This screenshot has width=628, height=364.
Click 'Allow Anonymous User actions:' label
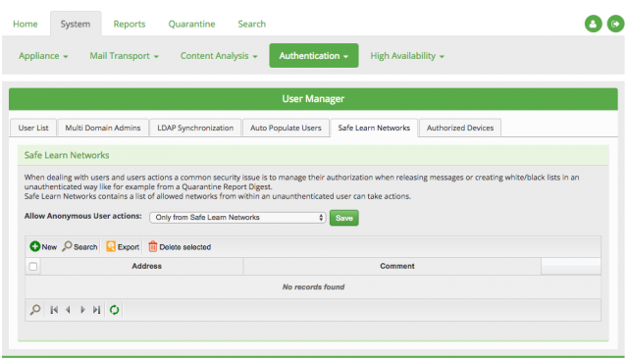(82, 216)
